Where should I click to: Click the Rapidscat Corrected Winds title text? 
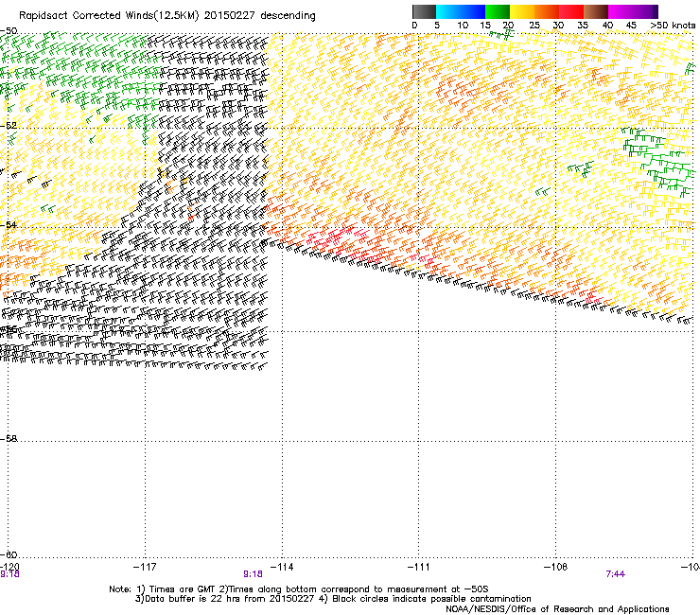coord(167,16)
